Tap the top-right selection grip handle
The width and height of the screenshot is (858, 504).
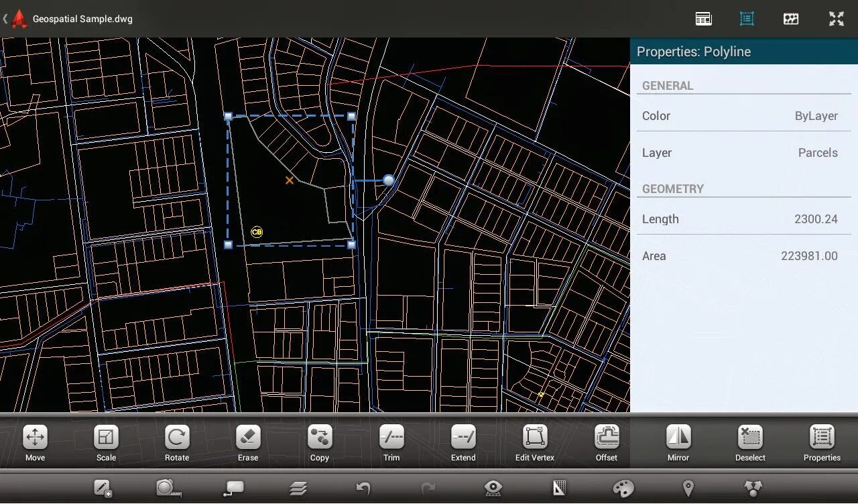click(x=351, y=117)
